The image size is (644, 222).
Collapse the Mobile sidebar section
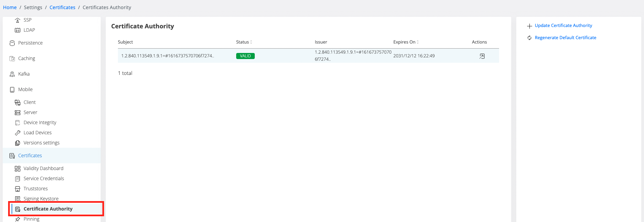click(x=25, y=89)
